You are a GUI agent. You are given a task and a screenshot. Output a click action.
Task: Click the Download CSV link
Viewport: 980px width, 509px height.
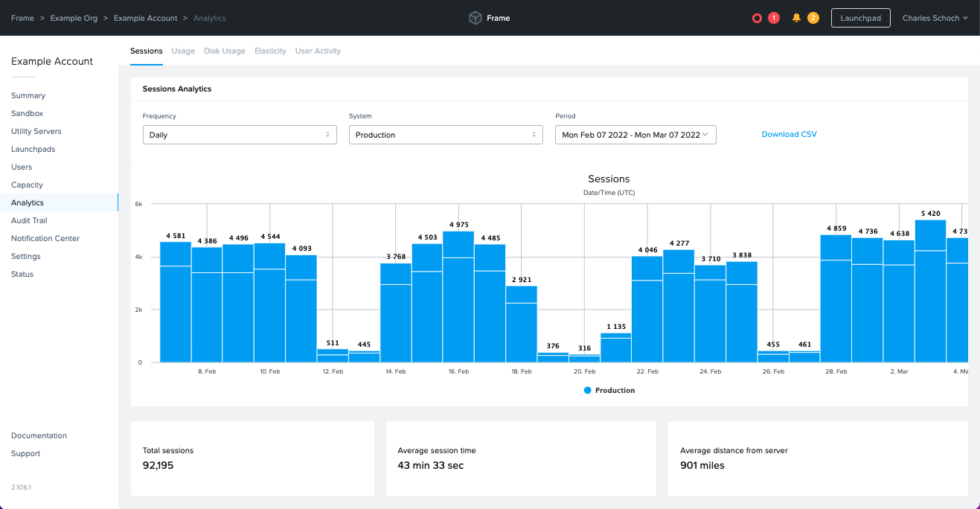point(789,134)
